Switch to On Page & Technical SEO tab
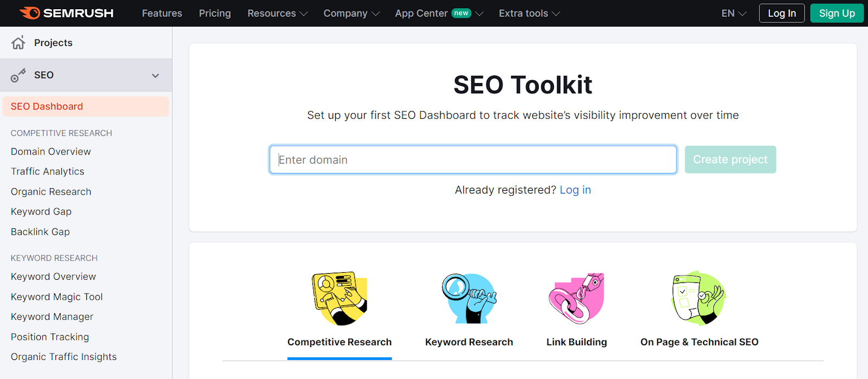The height and width of the screenshot is (379, 868). coord(699,342)
